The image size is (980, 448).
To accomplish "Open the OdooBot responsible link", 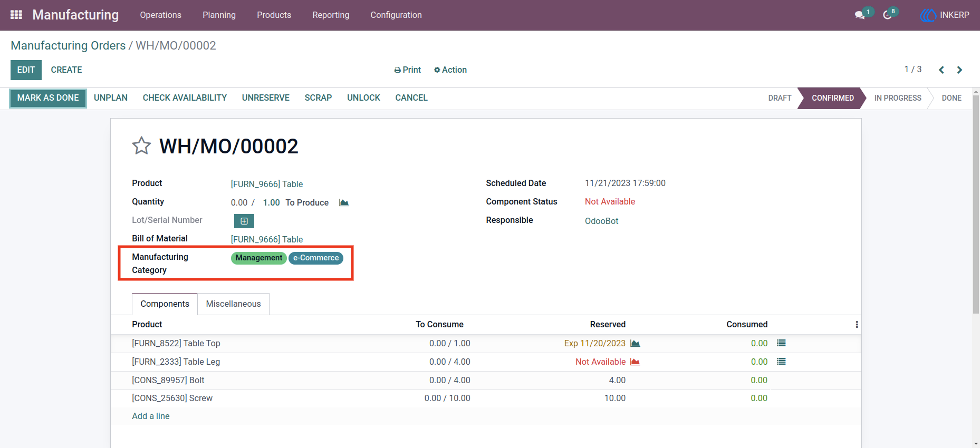I will coord(601,221).
